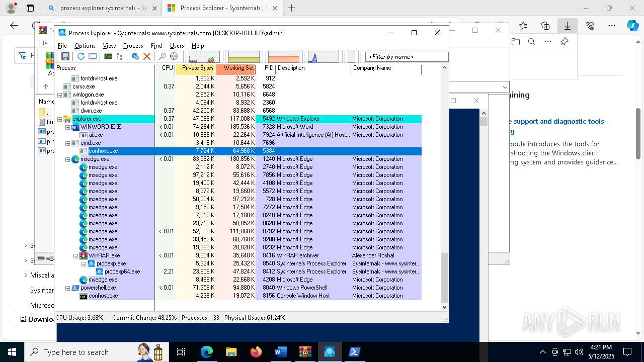Open the Find menu
Viewport: 644px width, 362px height.
156,46
